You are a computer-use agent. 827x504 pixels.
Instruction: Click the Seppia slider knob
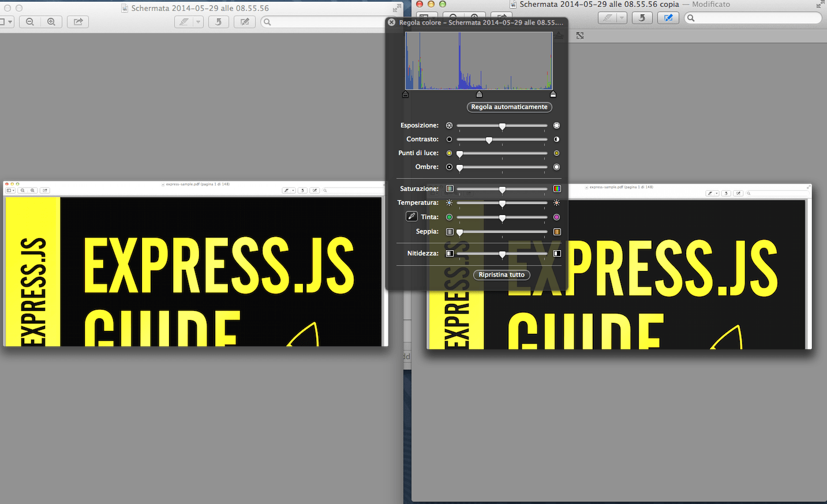pos(459,232)
